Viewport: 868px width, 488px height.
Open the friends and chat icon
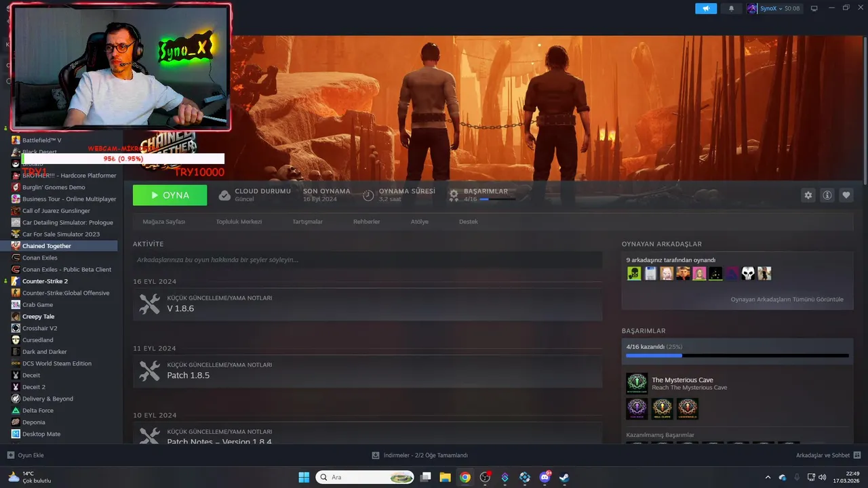(x=857, y=455)
